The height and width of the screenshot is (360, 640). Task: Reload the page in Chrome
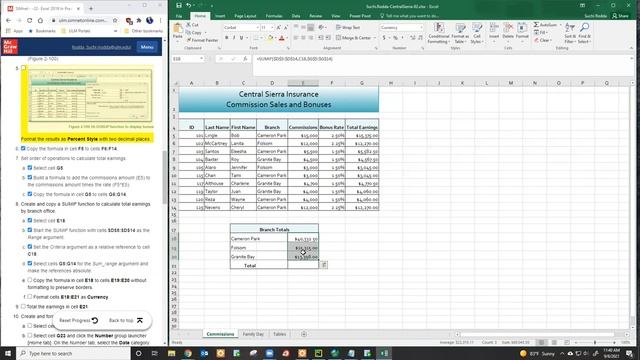point(29,20)
